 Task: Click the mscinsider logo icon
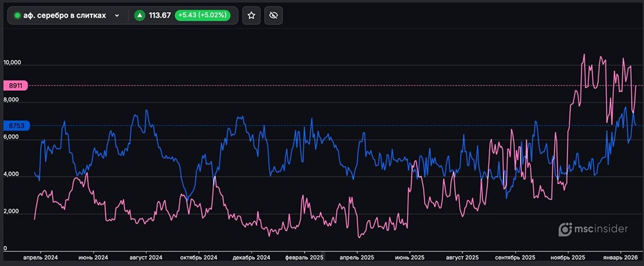click(x=565, y=229)
